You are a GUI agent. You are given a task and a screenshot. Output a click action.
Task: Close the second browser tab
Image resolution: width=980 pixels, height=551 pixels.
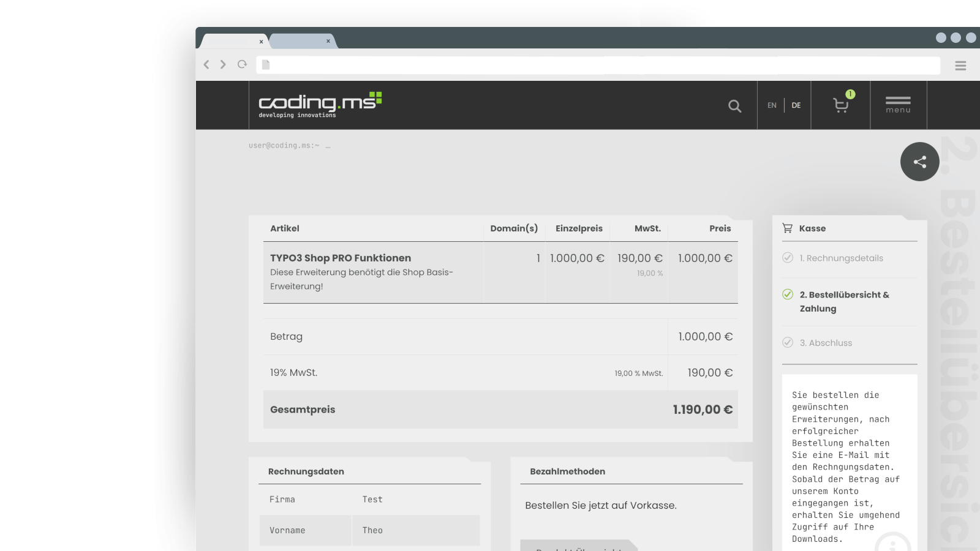coord(328,41)
